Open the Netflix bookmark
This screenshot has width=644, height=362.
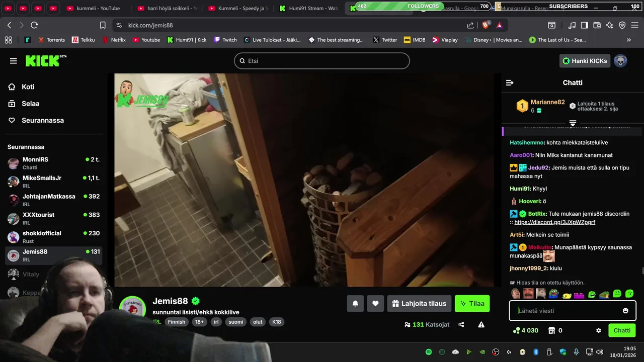click(x=114, y=40)
